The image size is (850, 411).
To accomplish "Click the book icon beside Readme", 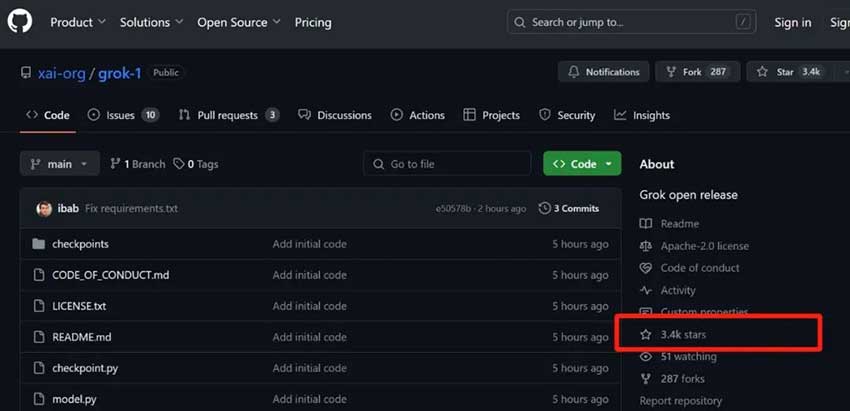I will point(646,224).
